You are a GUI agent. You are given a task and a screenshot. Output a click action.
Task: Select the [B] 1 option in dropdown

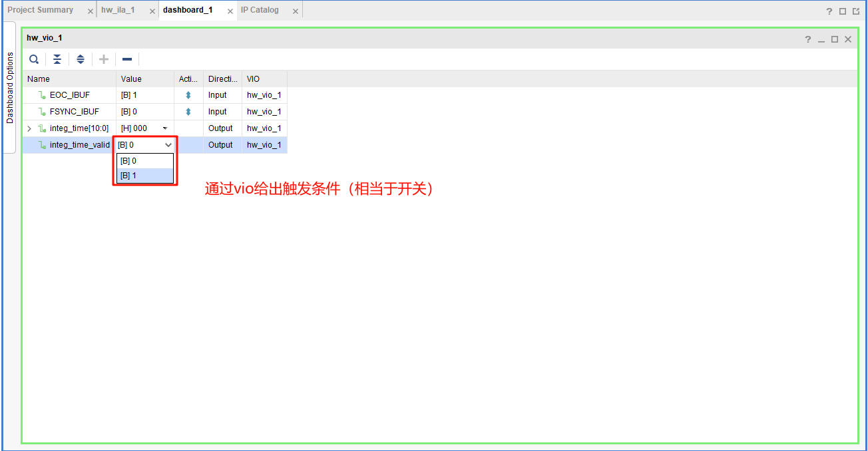pyautogui.click(x=144, y=176)
